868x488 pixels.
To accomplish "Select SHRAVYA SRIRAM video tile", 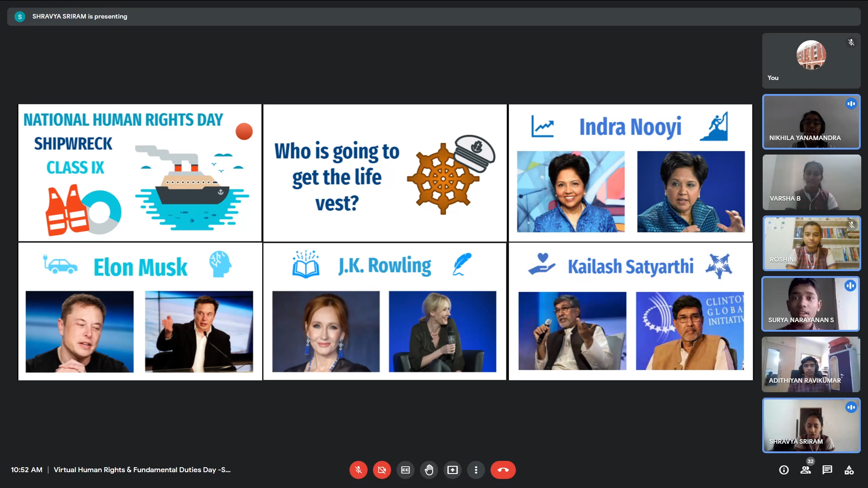I will tap(811, 425).
